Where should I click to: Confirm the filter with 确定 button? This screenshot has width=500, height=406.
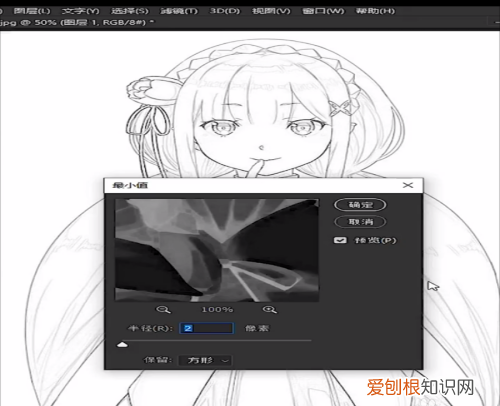(x=360, y=205)
